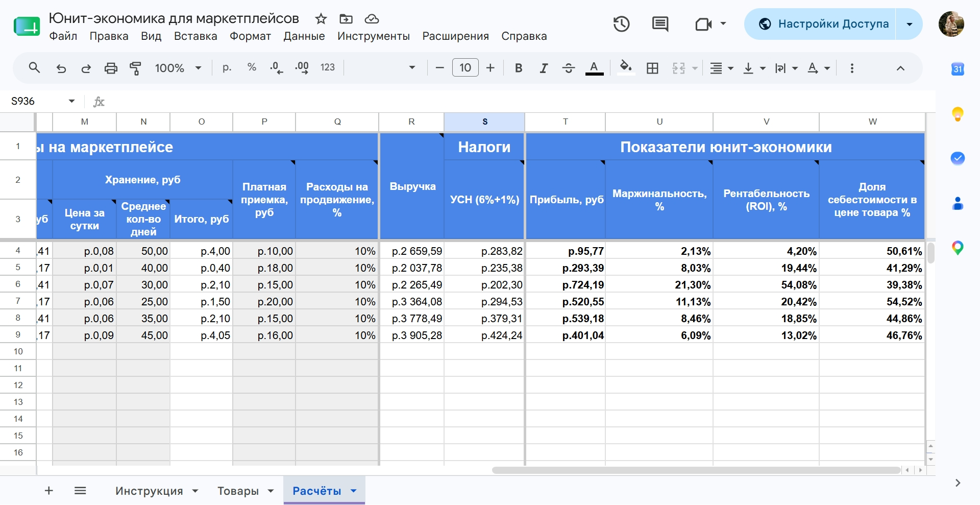Open the Расширения menu

455,36
